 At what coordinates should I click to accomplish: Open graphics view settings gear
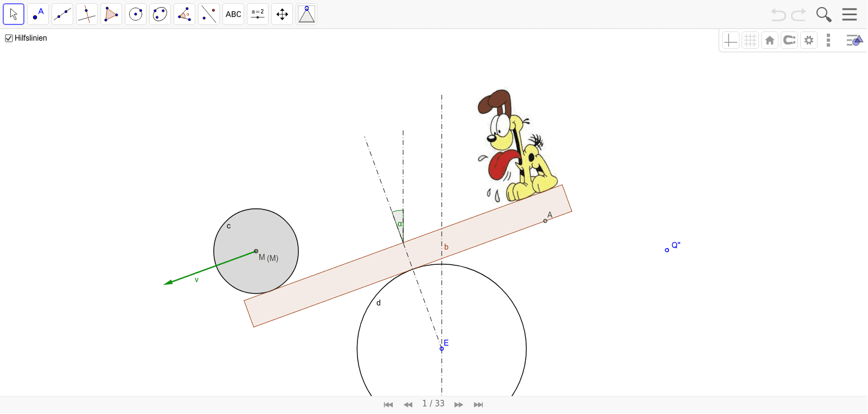(809, 40)
